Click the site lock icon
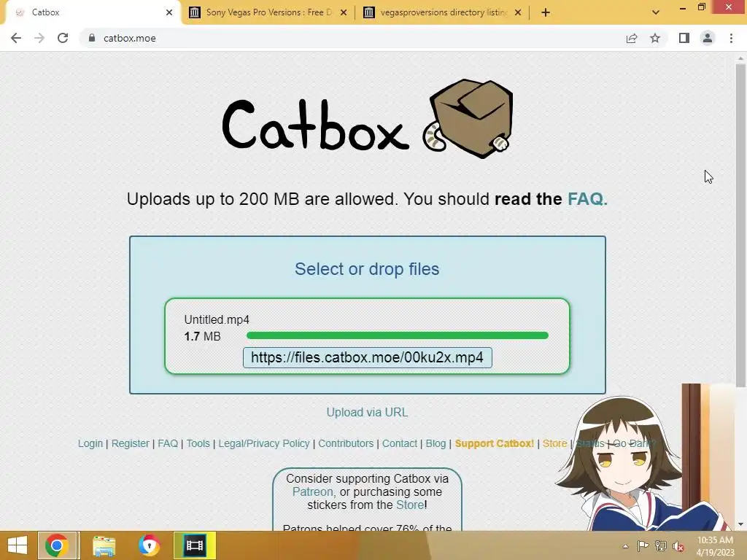Image resolution: width=747 pixels, height=560 pixels. click(92, 38)
